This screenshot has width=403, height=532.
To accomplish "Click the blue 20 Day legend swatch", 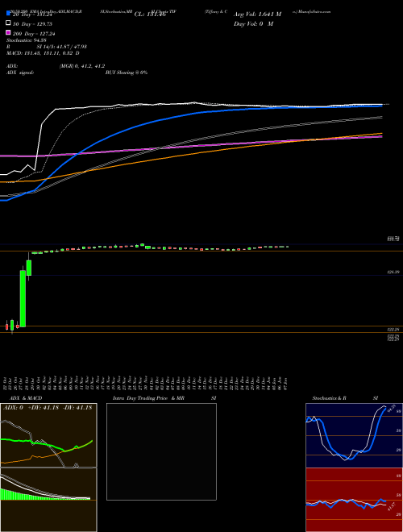I will [x=9, y=13].
